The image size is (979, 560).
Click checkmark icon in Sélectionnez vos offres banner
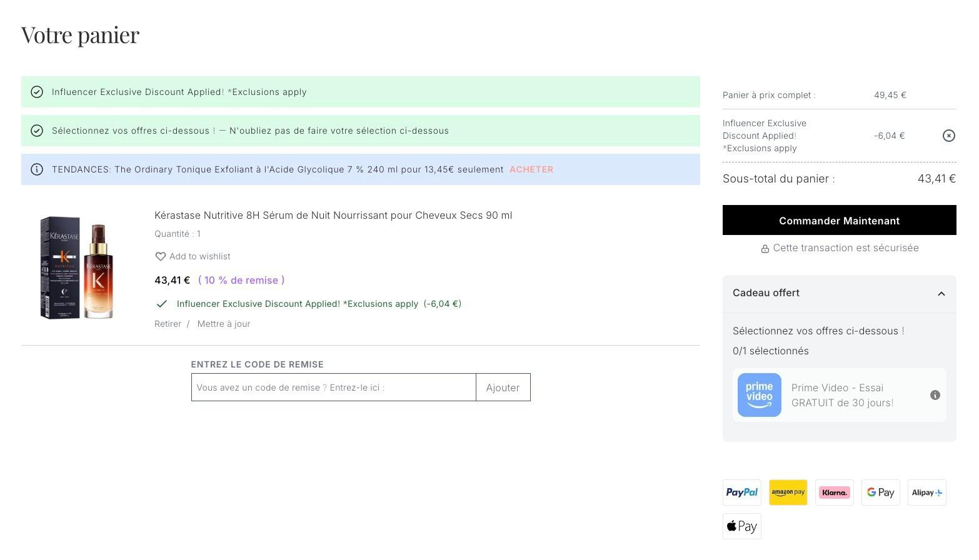[x=37, y=131]
